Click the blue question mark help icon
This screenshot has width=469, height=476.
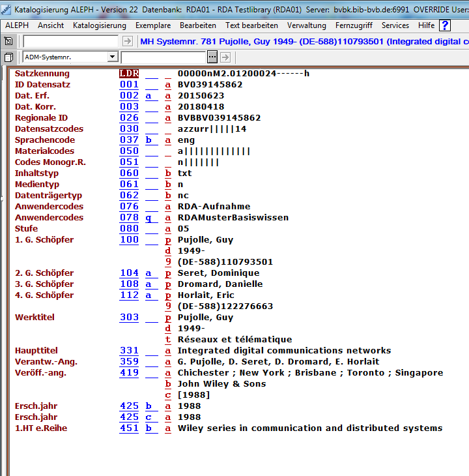click(445, 25)
